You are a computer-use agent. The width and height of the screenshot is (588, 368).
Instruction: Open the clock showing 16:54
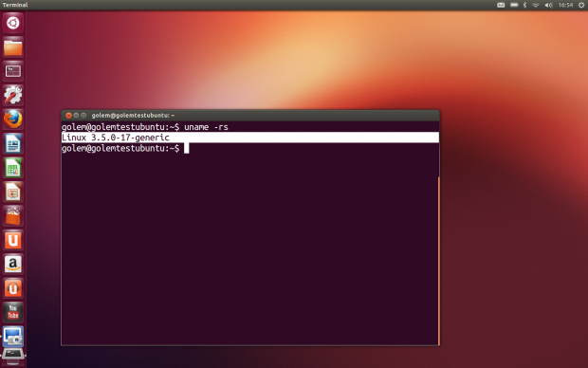coord(565,5)
